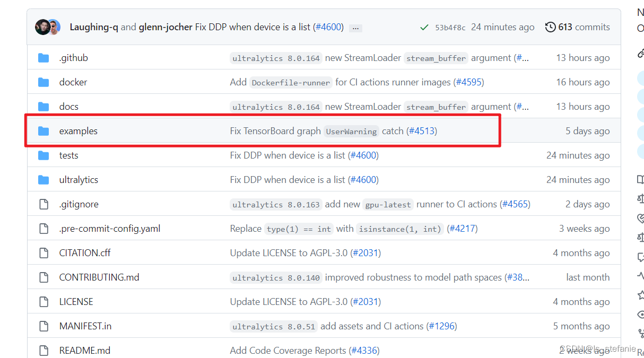
Task: Open the add assets and CI actions commit
Action: (x=372, y=326)
